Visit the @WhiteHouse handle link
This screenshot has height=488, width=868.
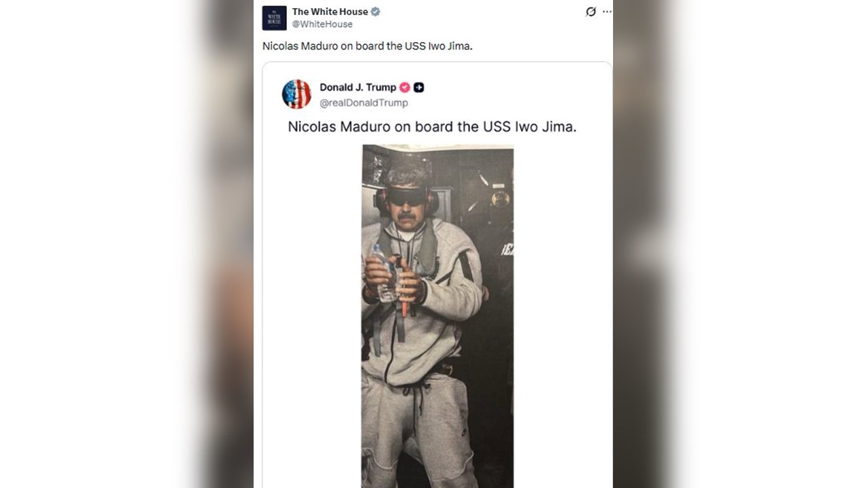click(322, 24)
